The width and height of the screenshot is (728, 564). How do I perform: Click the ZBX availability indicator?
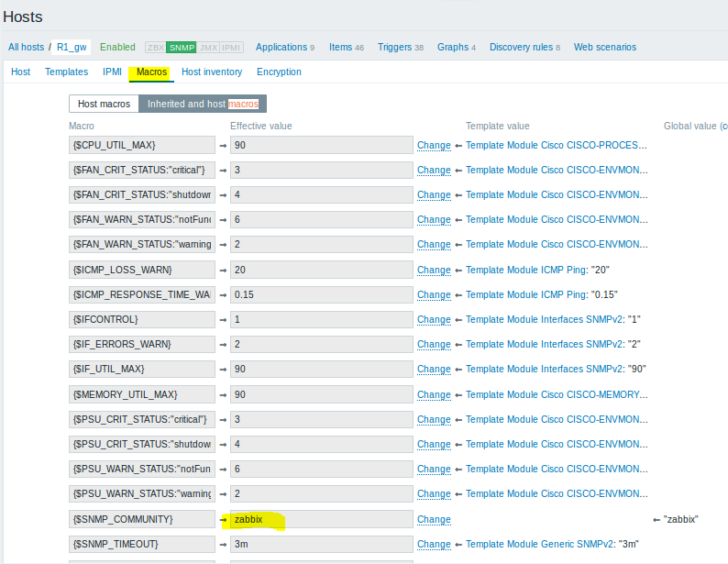tap(156, 48)
